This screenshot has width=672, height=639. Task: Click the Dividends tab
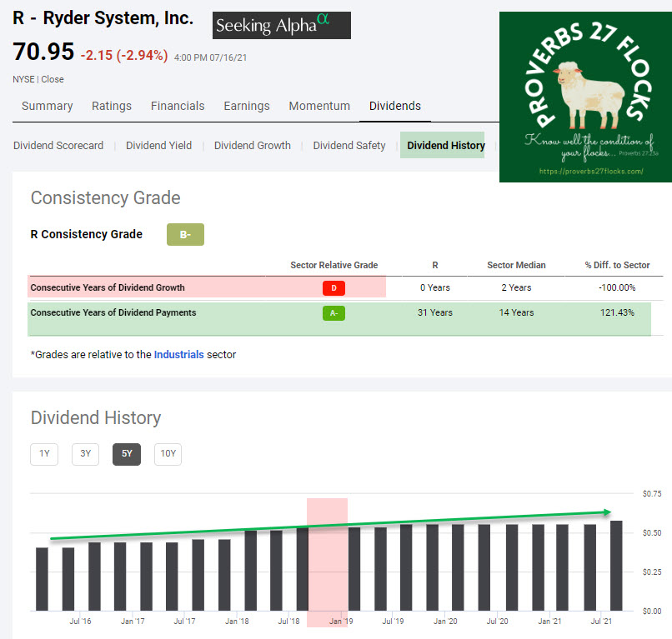point(395,106)
